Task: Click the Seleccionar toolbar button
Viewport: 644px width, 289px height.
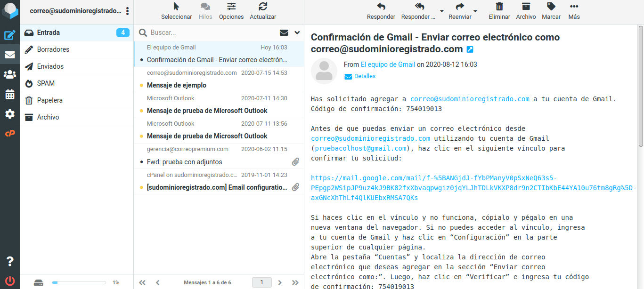Action: 177,11
